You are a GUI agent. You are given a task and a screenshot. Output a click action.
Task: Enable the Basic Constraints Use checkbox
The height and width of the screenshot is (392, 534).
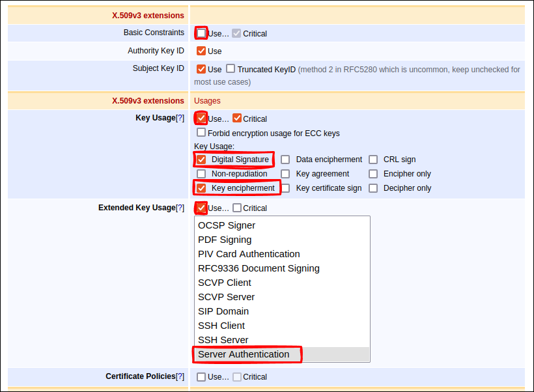tap(201, 33)
